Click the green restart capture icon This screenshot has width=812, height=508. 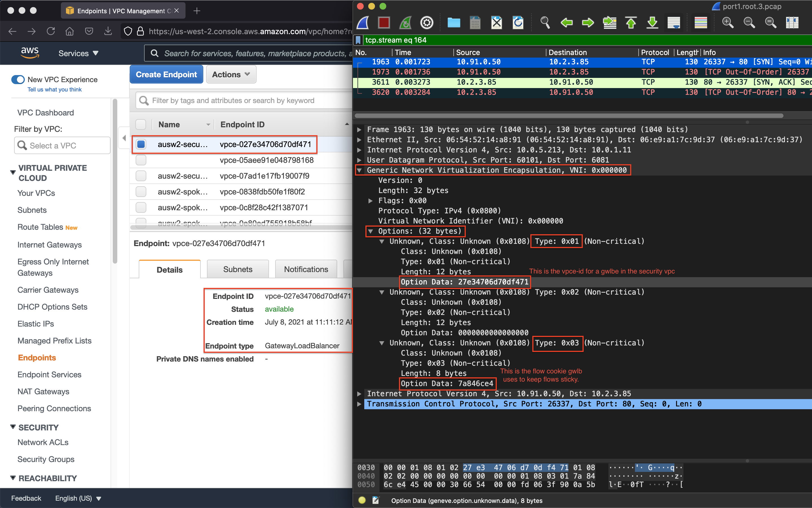pyautogui.click(x=405, y=23)
